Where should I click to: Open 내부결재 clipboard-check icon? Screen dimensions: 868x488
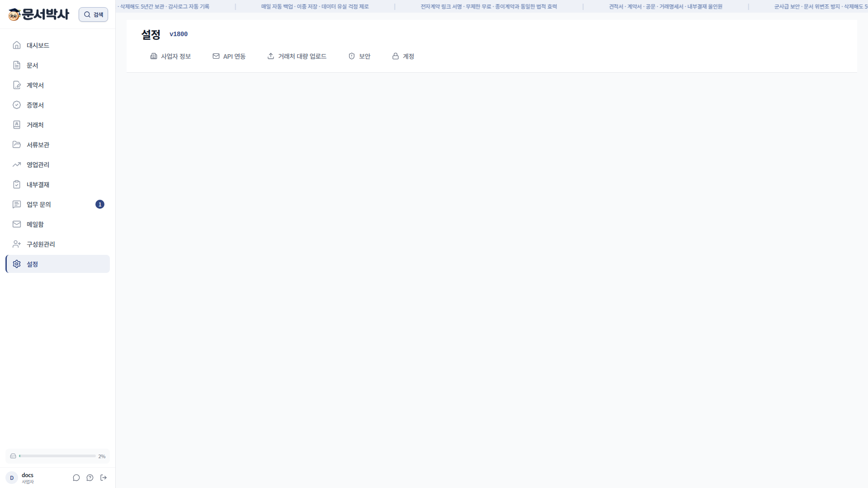coord(17,184)
